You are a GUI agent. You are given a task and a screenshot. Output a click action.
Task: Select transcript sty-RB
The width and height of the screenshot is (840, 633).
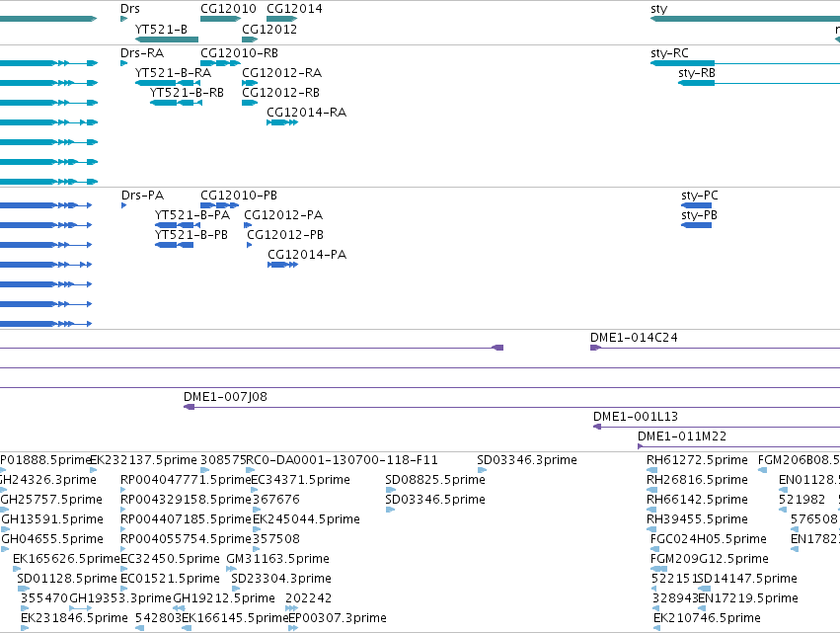point(759,83)
